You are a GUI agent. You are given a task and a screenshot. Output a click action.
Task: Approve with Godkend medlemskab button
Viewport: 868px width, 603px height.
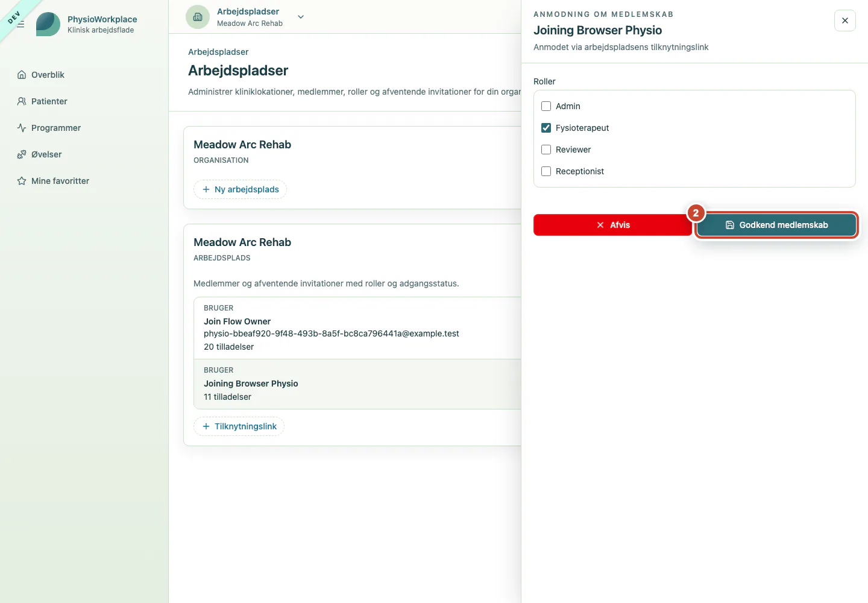(x=776, y=225)
